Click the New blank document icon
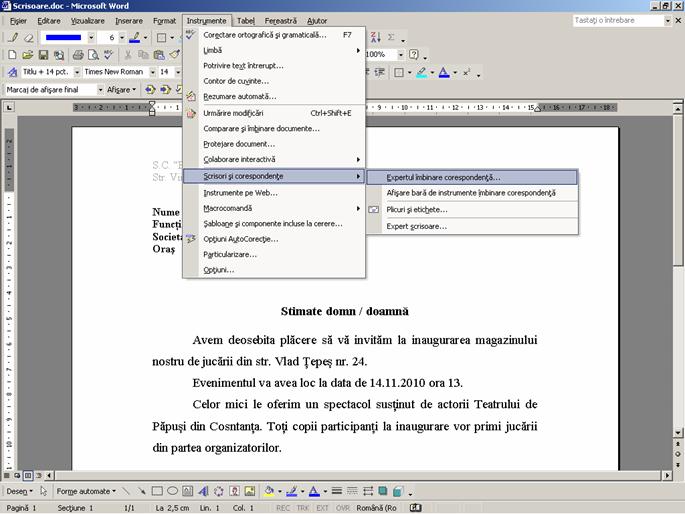This screenshot has height=514, width=685. [x=12, y=55]
